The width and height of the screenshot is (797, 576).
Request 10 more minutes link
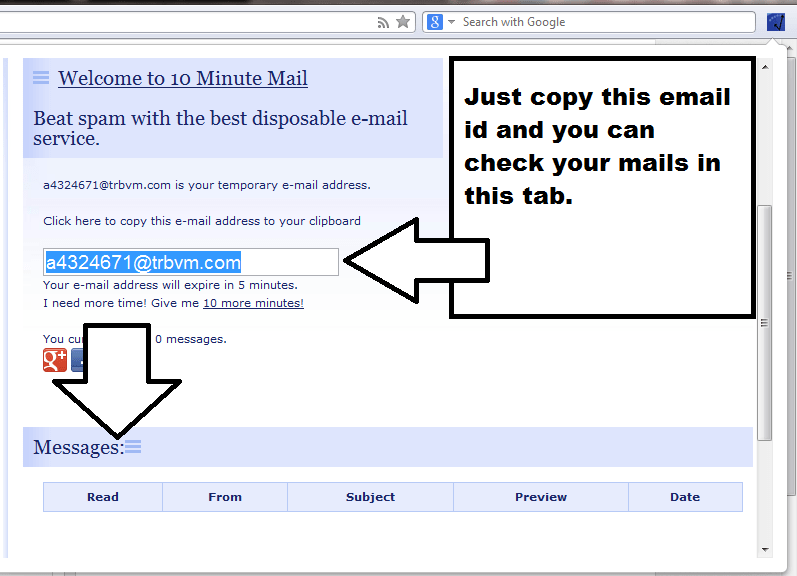(x=253, y=303)
